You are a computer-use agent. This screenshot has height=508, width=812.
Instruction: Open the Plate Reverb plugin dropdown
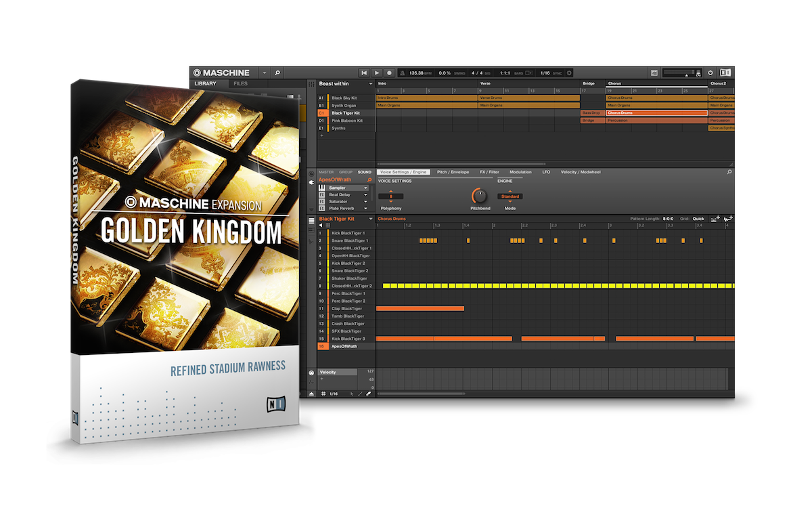pyautogui.click(x=365, y=209)
